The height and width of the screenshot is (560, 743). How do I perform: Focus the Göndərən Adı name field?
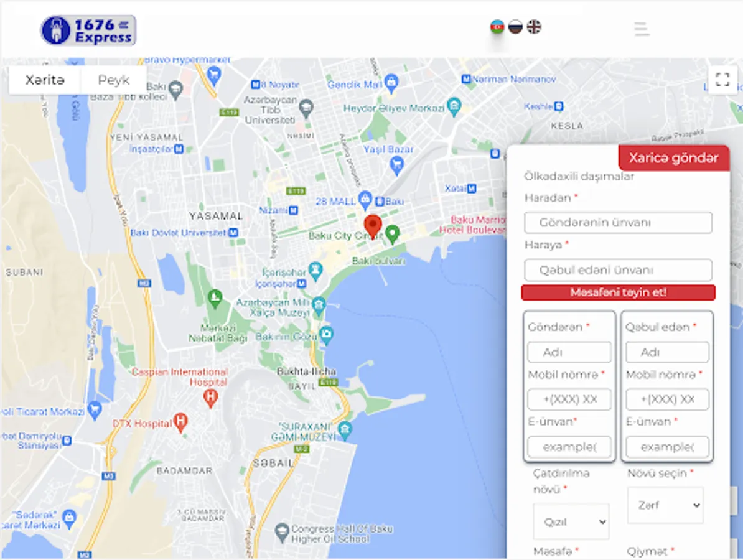tap(569, 352)
